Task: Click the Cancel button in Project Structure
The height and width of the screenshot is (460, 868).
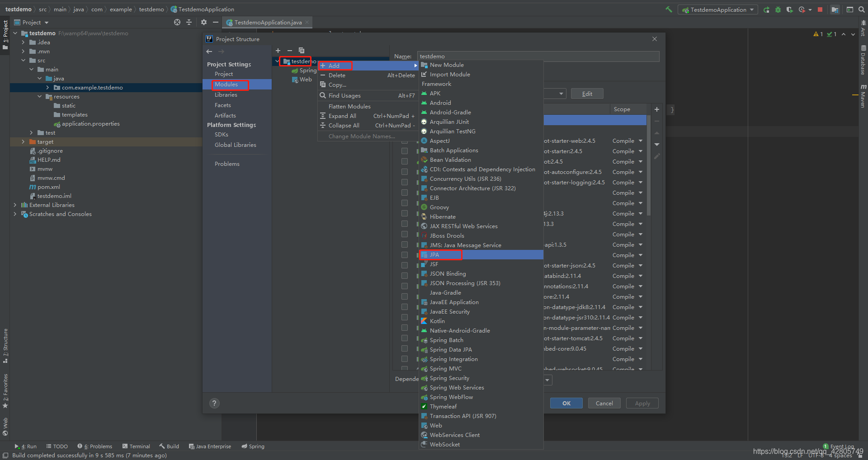Action: pyautogui.click(x=604, y=403)
